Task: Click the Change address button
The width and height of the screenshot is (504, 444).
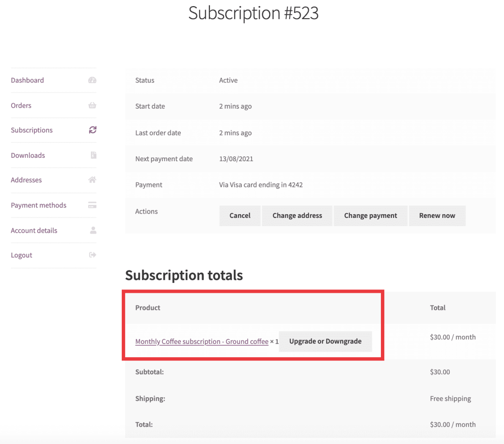Action: pyautogui.click(x=297, y=216)
